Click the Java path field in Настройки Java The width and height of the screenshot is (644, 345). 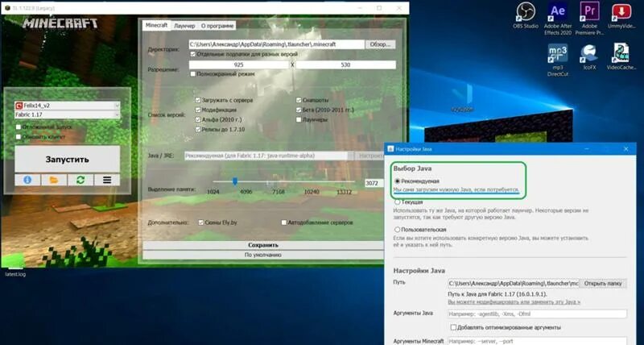(x=514, y=283)
